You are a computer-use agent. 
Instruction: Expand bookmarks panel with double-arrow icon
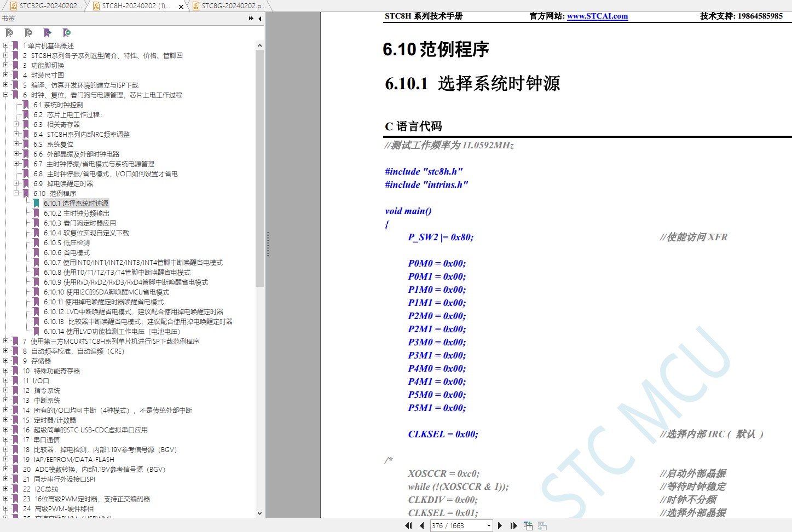coord(251,19)
